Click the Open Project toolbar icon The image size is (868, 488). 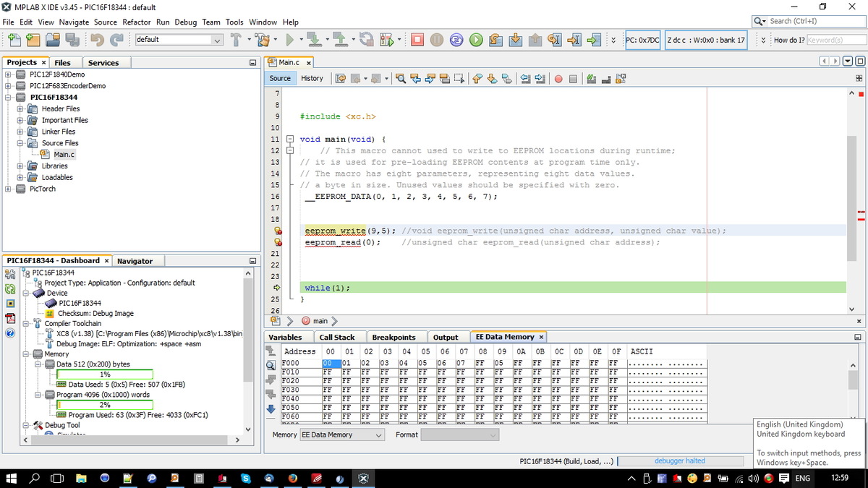(53, 40)
